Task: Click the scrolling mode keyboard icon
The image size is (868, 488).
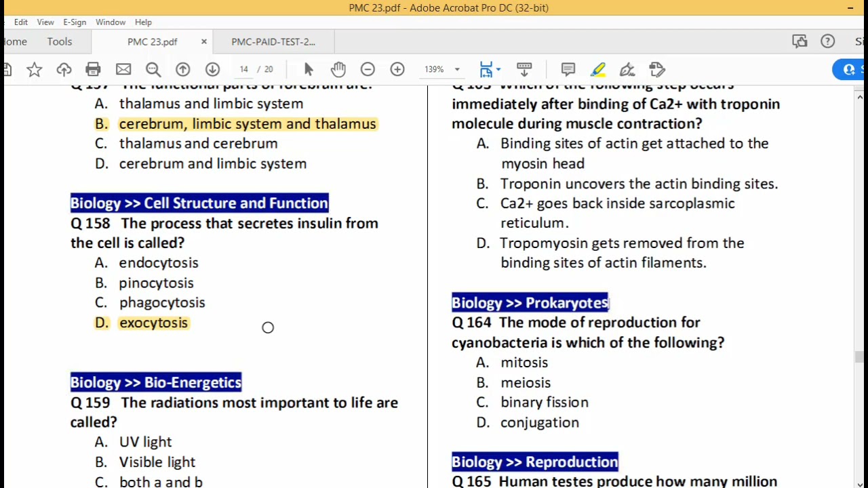Action: (524, 69)
